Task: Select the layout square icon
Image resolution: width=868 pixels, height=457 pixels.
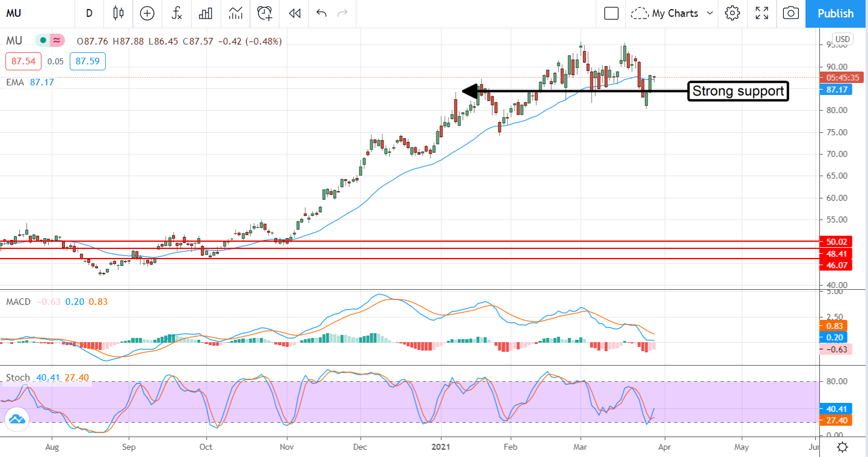Action: (611, 13)
